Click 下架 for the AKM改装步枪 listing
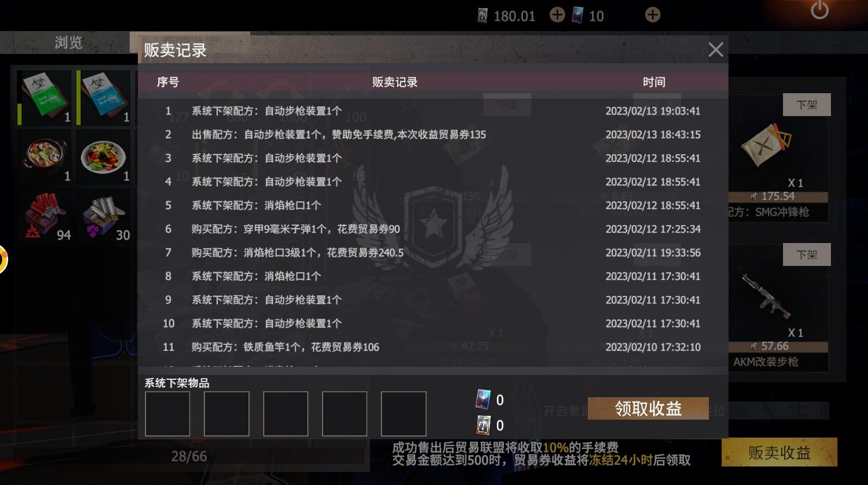Viewport: 868px width, 485px height. click(x=806, y=254)
